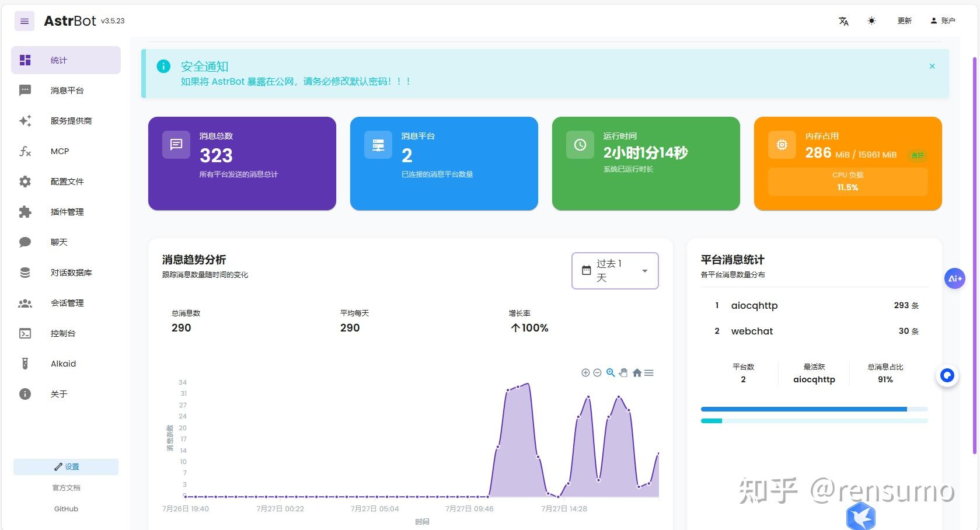Click the 设置 settings button
The image size is (980, 530).
click(66, 467)
